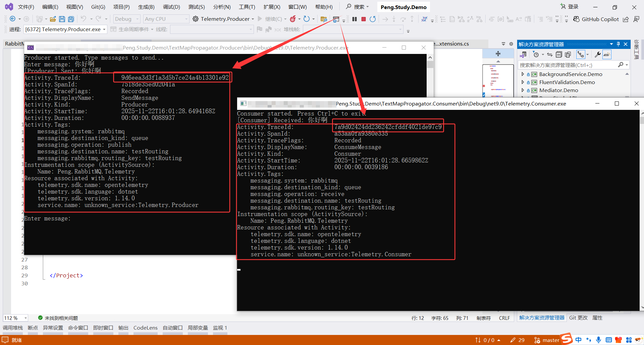Click the Switch Views icon in Solution Explorer

523,55
